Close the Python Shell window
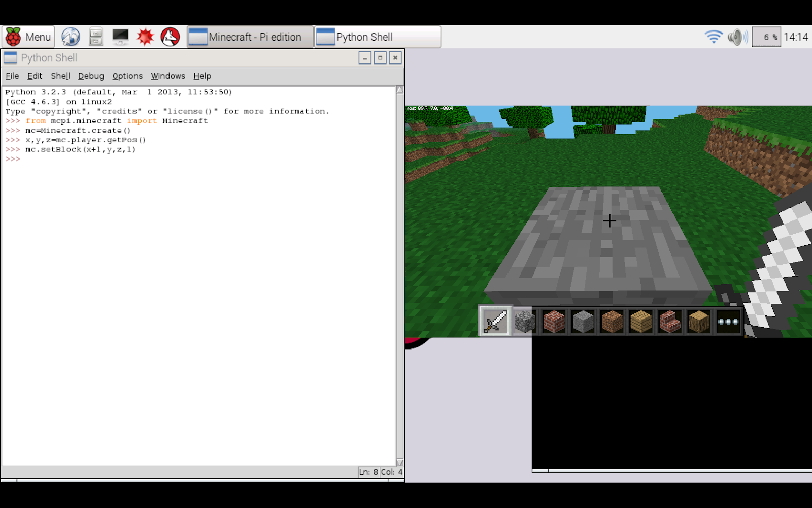The height and width of the screenshot is (508, 812). click(x=395, y=58)
